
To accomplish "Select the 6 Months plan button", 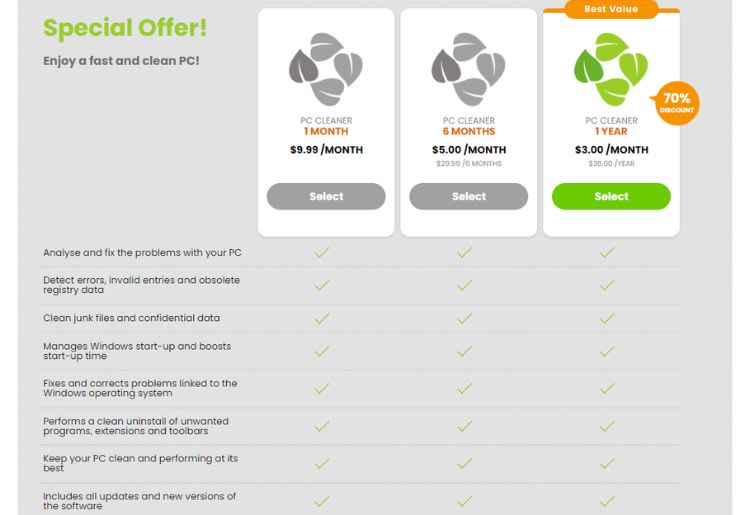I will click(x=469, y=196).
